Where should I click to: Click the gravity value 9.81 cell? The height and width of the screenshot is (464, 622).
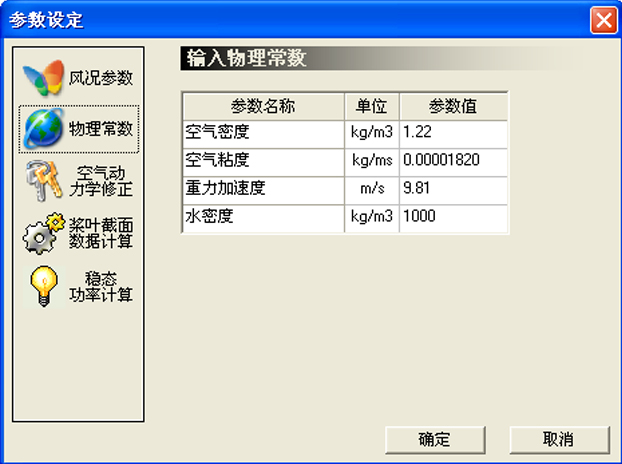[453, 188]
